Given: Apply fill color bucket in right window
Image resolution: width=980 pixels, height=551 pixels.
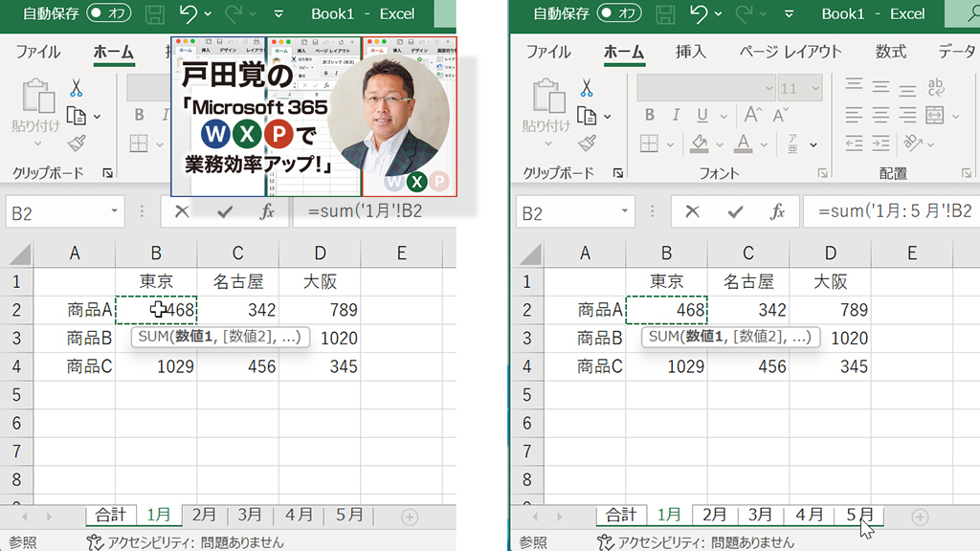Looking at the screenshot, I should pyautogui.click(x=699, y=143).
